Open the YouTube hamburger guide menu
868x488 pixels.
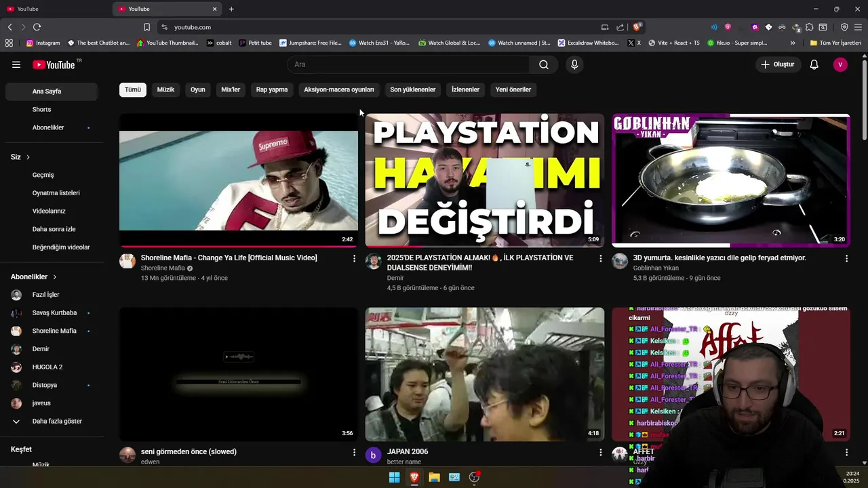click(16, 64)
